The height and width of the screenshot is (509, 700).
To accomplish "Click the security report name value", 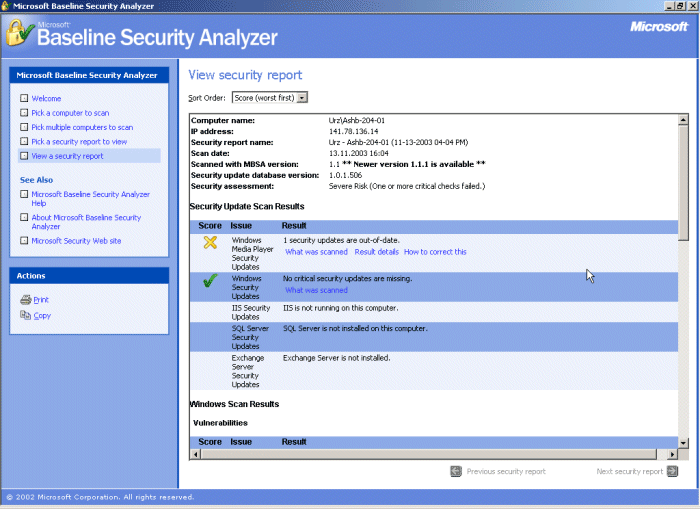I will [398, 142].
